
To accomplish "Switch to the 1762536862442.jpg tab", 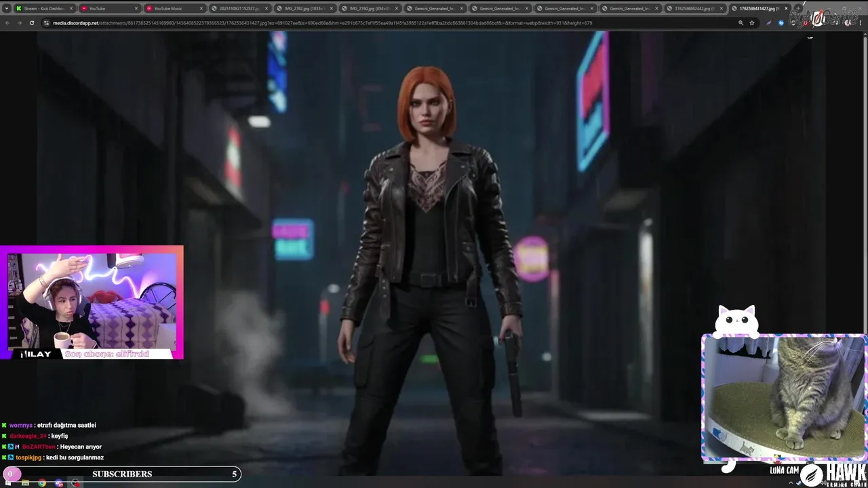I will 694,9.
